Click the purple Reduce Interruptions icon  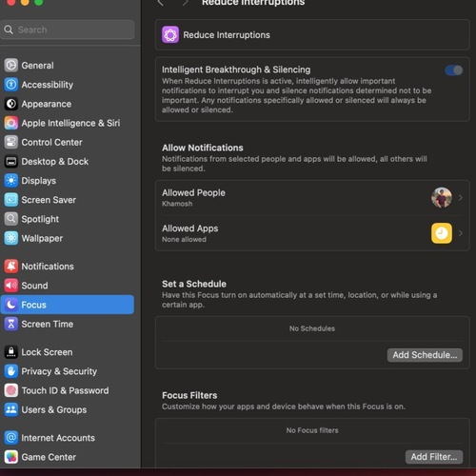[x=170, y=34]
